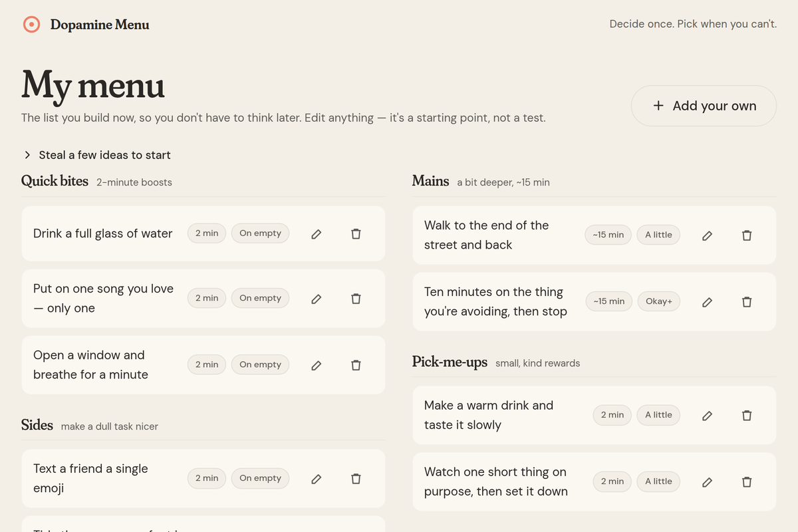This screenshot has height=532, width=798.
Task: Click 'On empty' tag on 'Open a window' item
Action: click(x=260, y=365)
